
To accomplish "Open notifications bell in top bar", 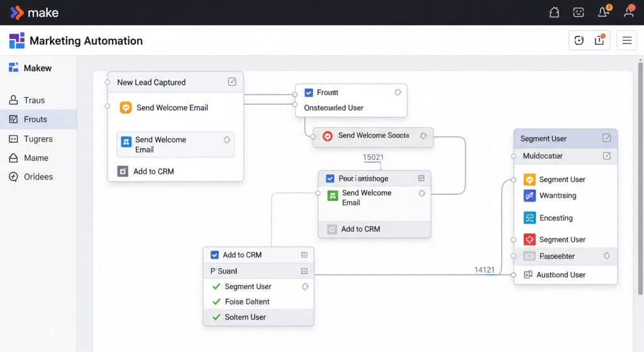I will 604,12.
